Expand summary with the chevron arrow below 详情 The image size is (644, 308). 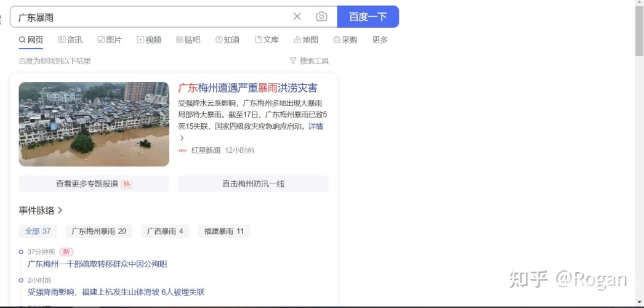pos(182,138)
